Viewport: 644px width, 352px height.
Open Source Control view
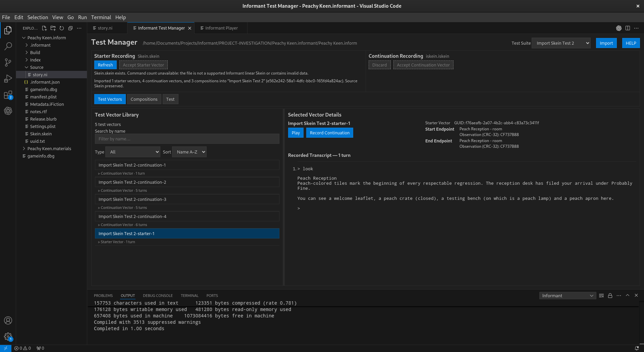[8, 62]
